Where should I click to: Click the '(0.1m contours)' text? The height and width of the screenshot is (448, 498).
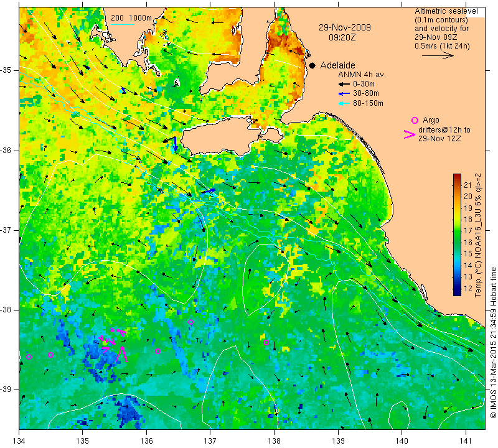[x=441, y=20]
